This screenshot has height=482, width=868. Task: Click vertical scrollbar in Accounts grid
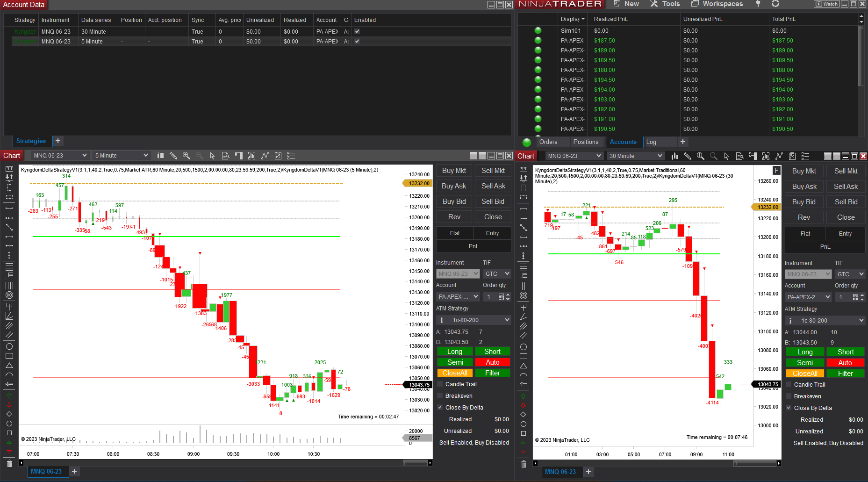(x=861, y=56)
